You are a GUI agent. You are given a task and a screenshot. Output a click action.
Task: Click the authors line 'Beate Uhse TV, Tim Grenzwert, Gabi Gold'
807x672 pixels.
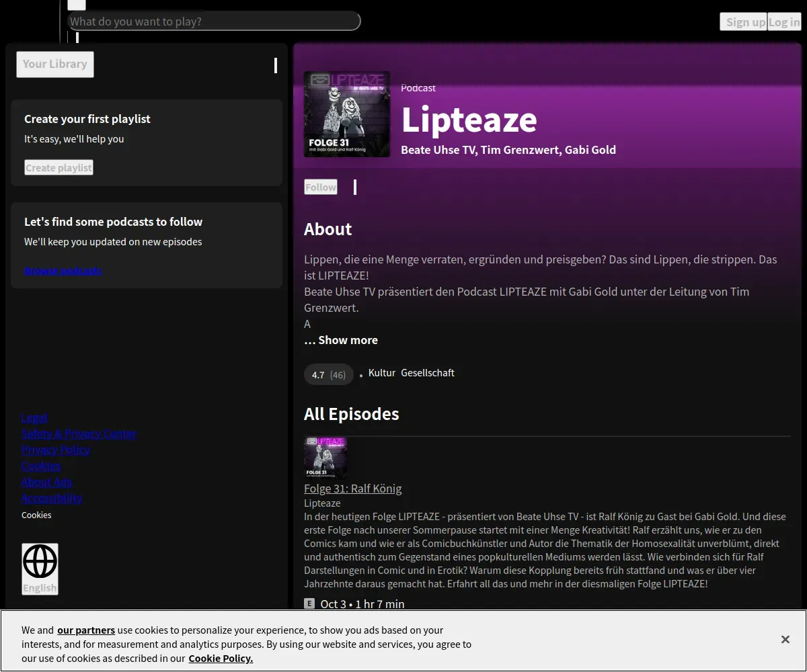pos(508,150)
